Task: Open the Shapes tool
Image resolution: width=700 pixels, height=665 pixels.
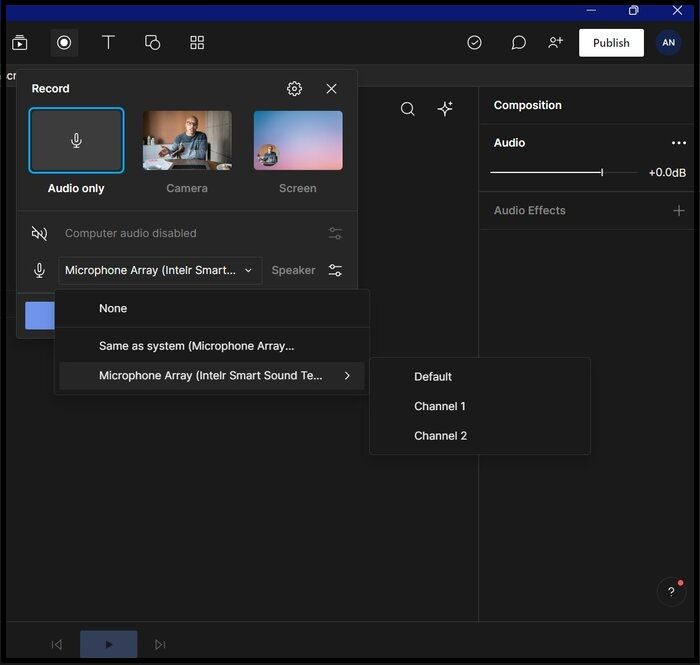Action: coord(152,42)
